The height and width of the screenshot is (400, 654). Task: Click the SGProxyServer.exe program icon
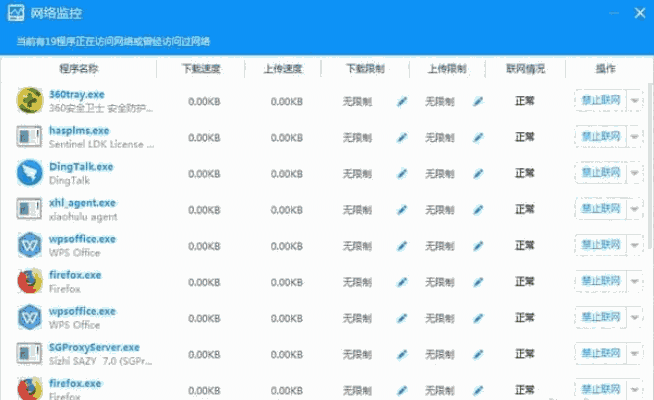(29, 353)
